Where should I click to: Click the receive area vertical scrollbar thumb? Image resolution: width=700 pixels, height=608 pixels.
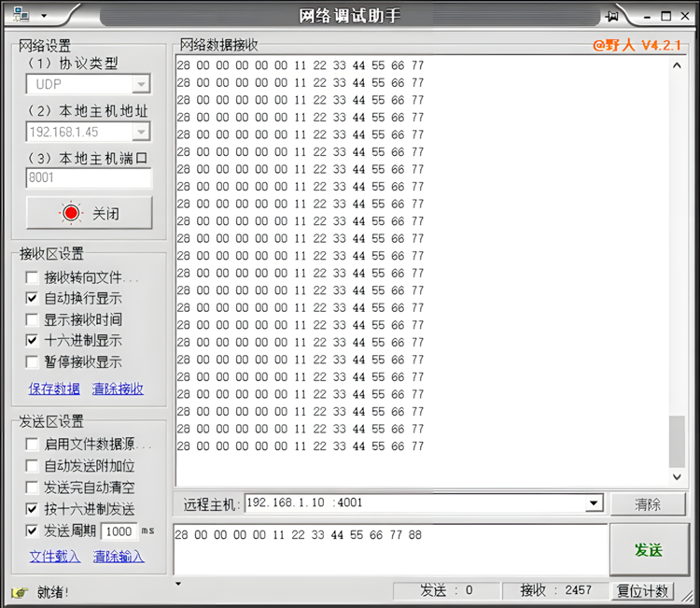(x=678, y=441)
